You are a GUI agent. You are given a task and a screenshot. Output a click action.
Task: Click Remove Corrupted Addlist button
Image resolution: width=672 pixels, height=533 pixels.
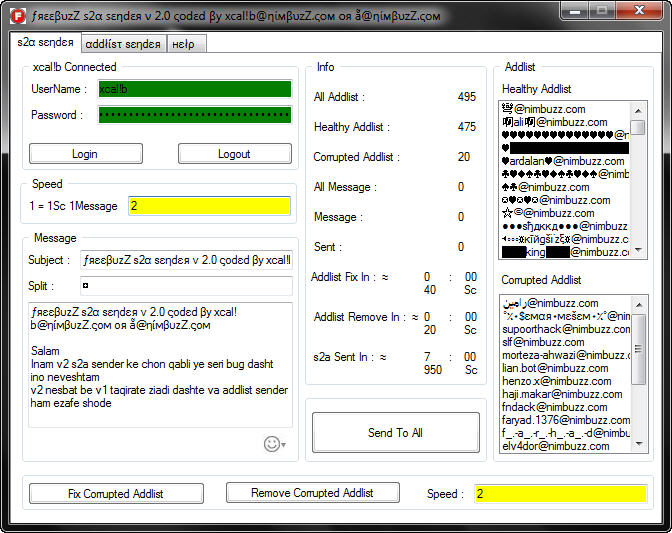pos(312,493)
